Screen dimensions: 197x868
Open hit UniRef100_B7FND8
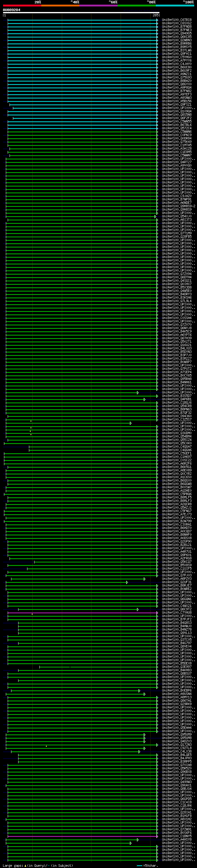click(x=177, y=26)
